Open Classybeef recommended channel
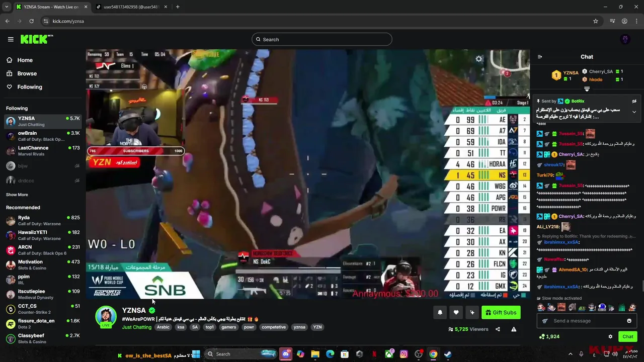Screen dimensions: 644x362 point(43,338)
